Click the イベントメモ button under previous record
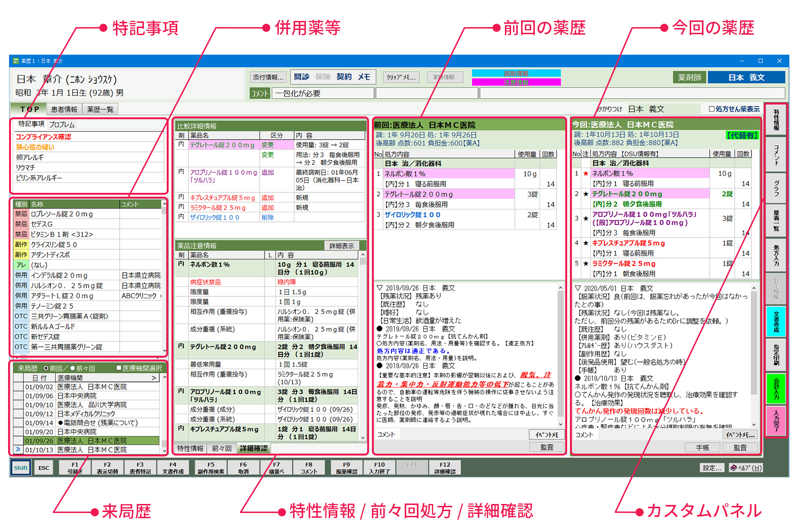Screen dimensions: 798x532 (547, 435)
